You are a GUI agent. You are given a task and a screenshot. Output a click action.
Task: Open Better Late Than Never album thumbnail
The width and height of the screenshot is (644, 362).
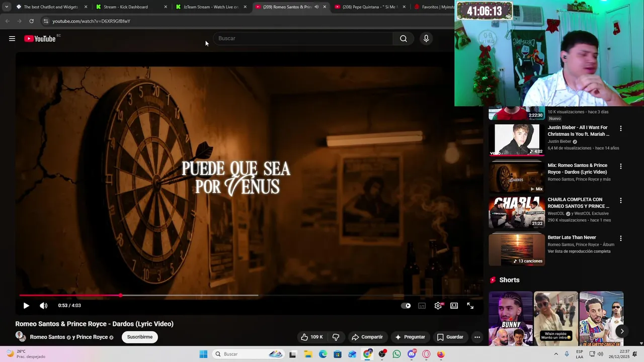pyautogui.click(x=517, y=249)
